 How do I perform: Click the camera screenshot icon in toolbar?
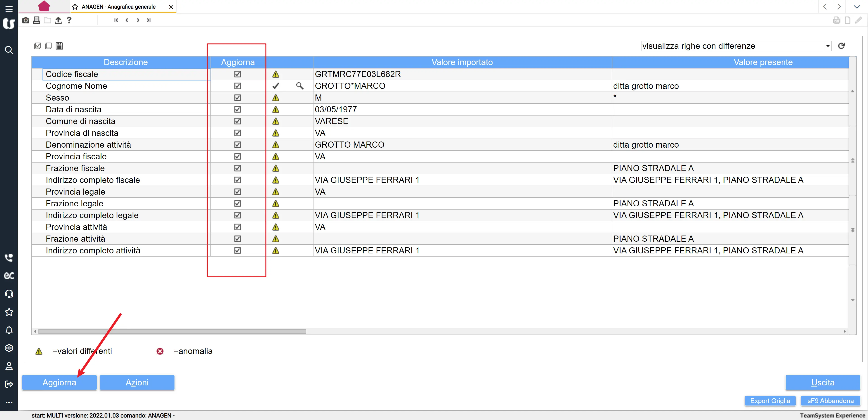pos(26,20)
